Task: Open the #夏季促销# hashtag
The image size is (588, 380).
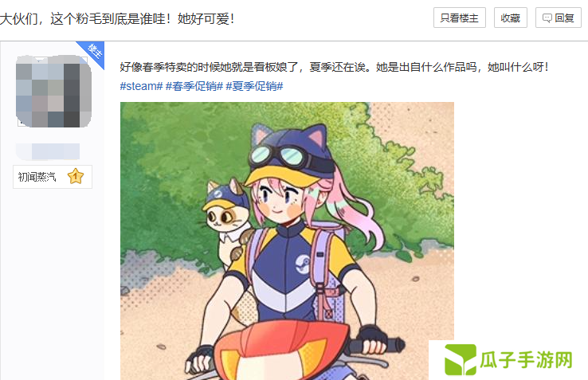Action: click(x=254, y=86)
